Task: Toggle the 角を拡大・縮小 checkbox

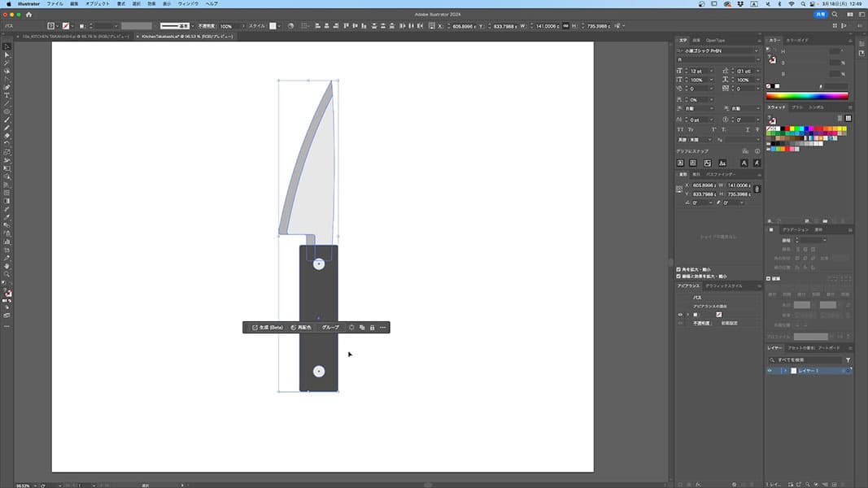Action: [x=679, y=269]
